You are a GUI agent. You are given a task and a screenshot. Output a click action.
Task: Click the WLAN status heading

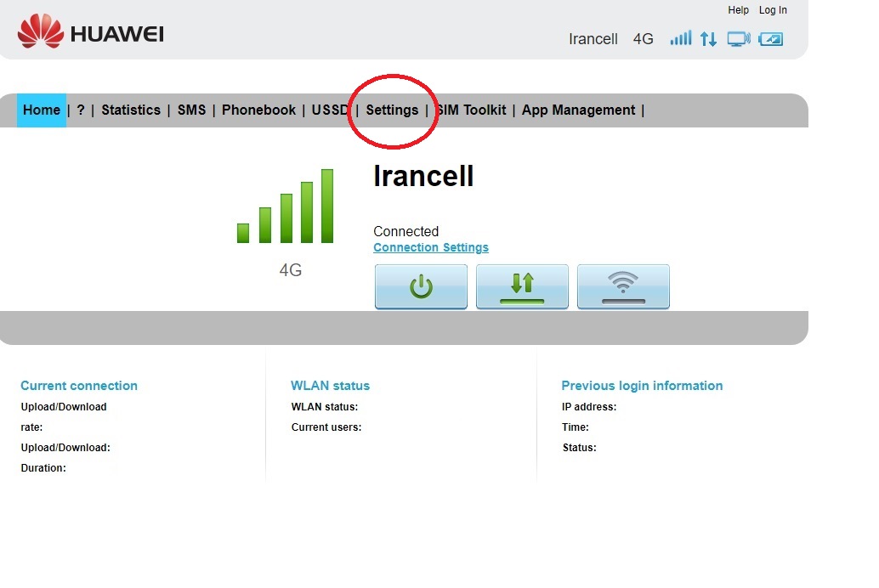pos(330,386)
